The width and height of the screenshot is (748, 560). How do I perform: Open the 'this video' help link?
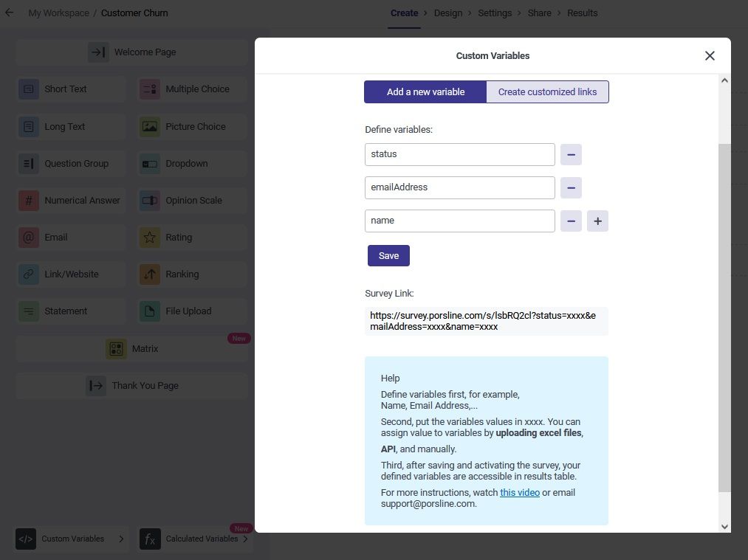(520, 492)
